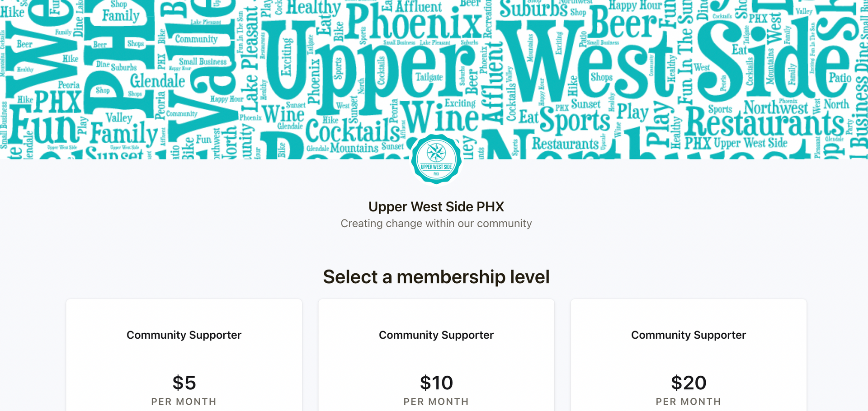The width and height of the screenshot is (868, 411).
Task: Click "PER MONTH" label under $20
Action: 689,402
